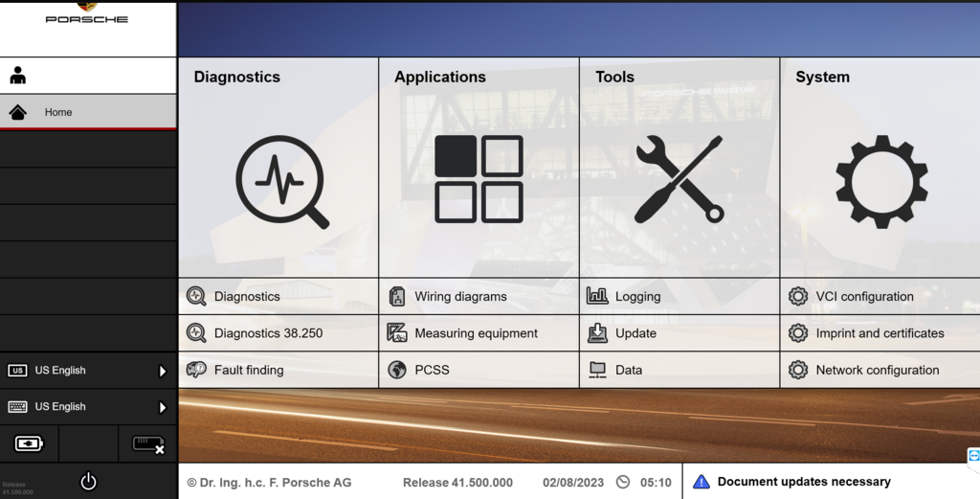The width and height of the screenshot is (980, 499).
Task: Open the large Applications grid icon
Action: (x=479, y=179)
